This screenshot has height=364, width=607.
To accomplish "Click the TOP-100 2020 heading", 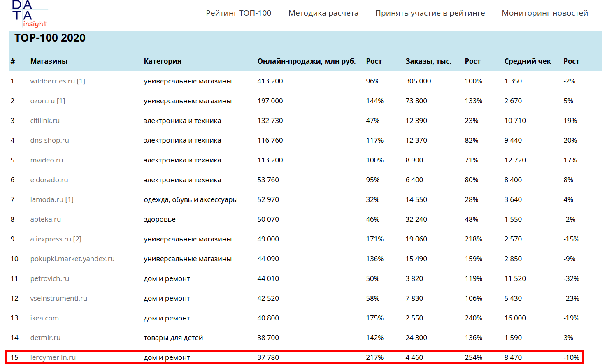I will (50, 38).
